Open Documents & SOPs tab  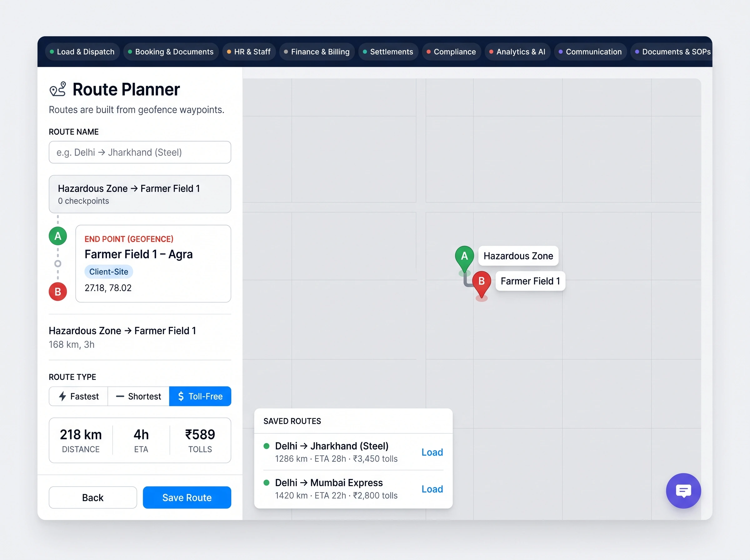[x=671, y=52]
